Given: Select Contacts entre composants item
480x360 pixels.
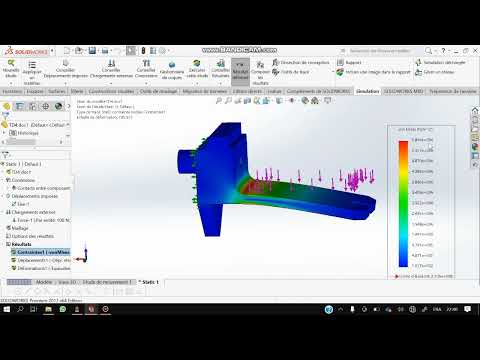Looking at the screenshot, I should tap(41, 188).
